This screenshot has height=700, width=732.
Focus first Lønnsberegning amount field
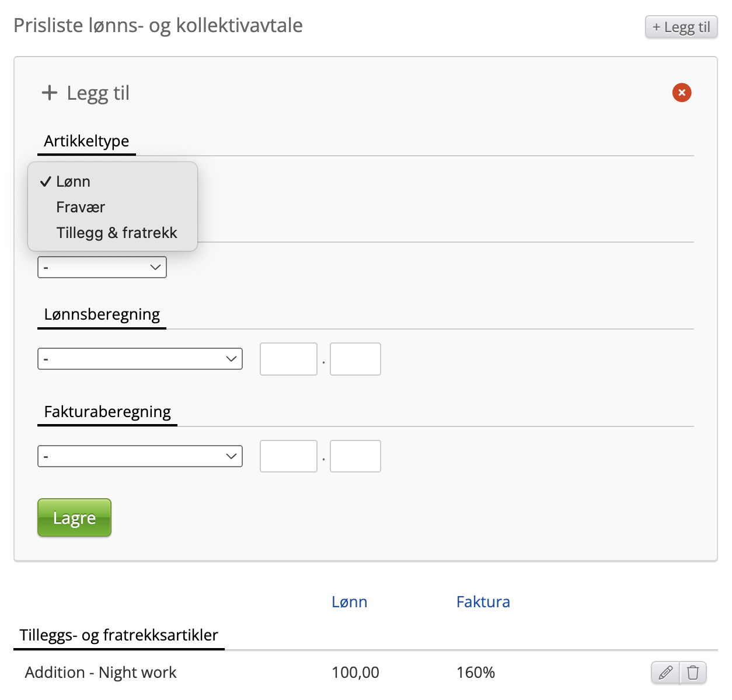pos(288,359)
